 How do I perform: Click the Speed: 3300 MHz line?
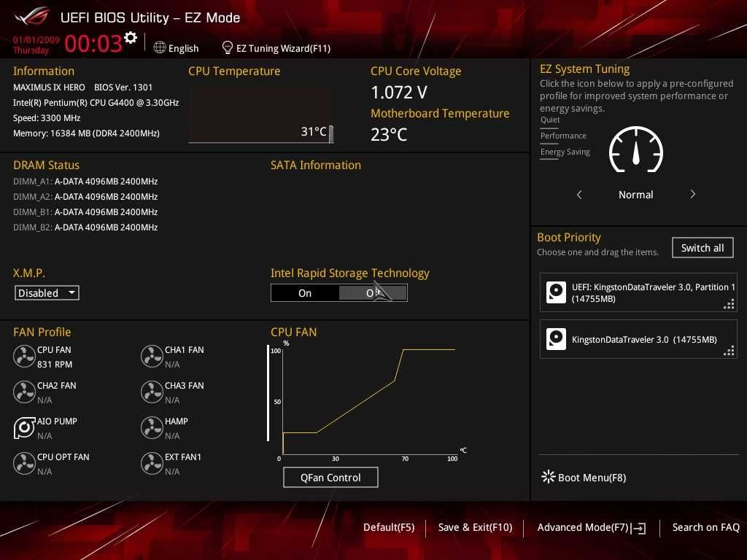pos(47,118)
